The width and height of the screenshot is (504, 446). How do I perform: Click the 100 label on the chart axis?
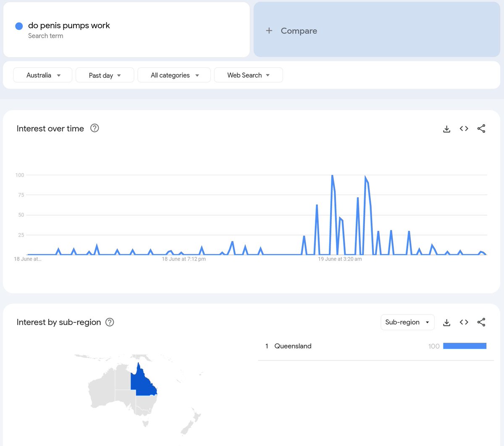pos(20,175)
